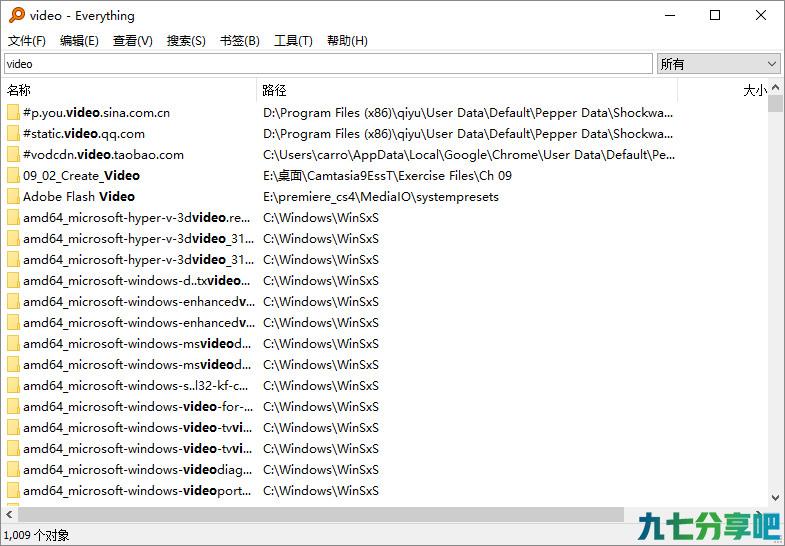
Task: Open the 搜索(S) menu
Action: pos(186,41)
